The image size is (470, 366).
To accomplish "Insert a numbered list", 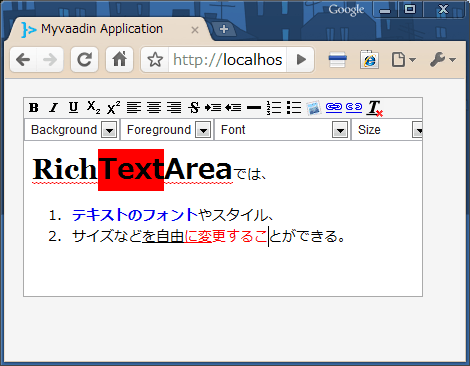I will tap(274, 108).
